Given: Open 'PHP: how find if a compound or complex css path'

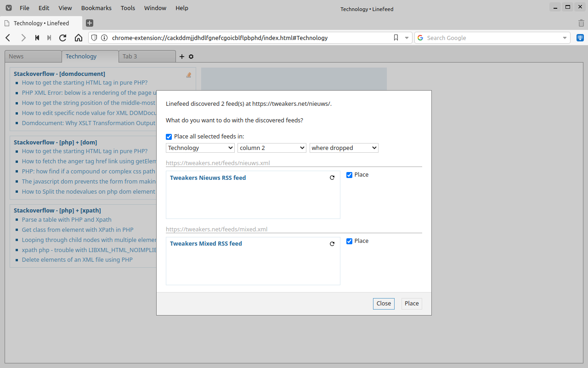Looking at the screenshot, I should coord(89,172).
